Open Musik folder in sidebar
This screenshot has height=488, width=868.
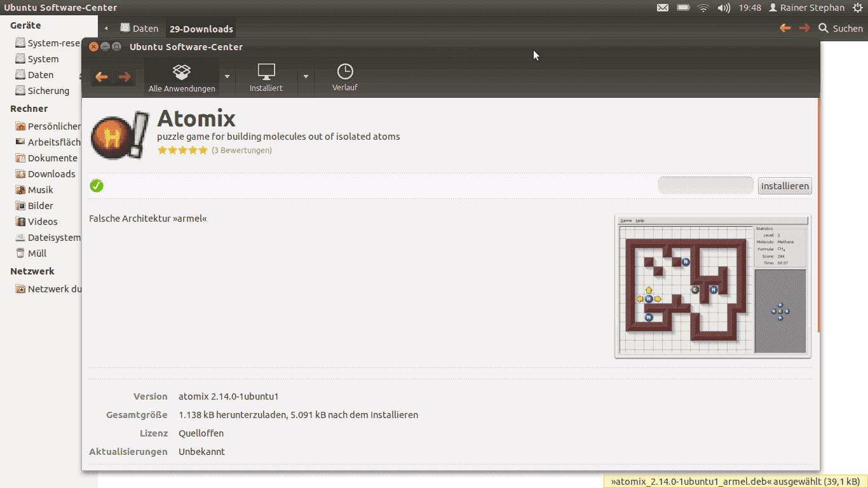point(35,190)
